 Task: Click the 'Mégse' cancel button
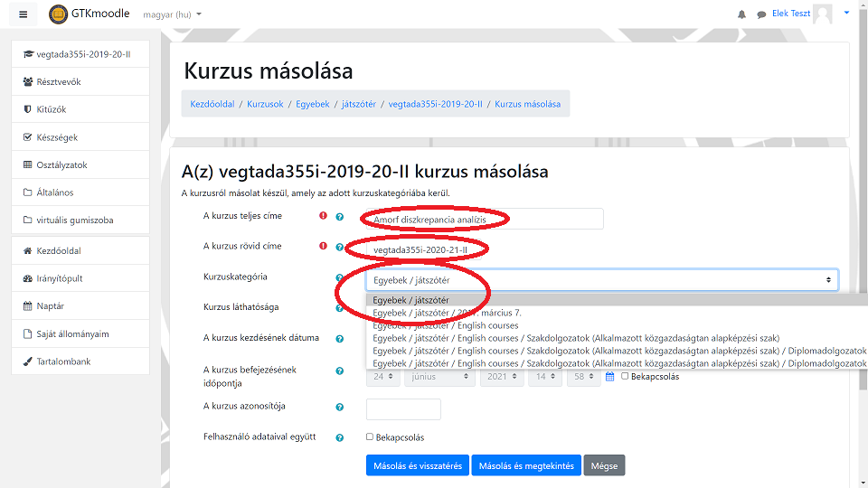point(604,466)
